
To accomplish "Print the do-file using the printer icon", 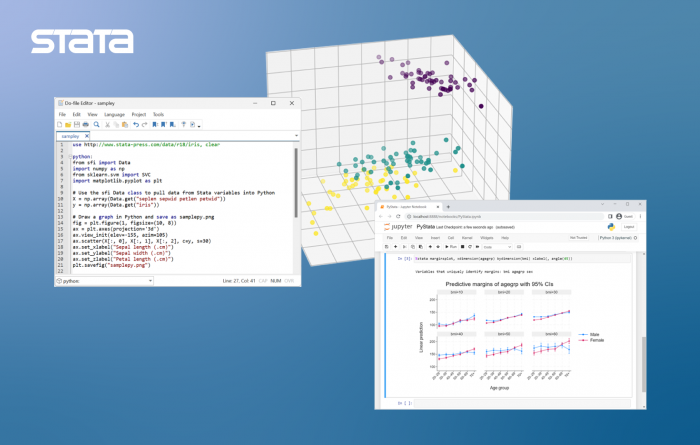I will 86,125.
